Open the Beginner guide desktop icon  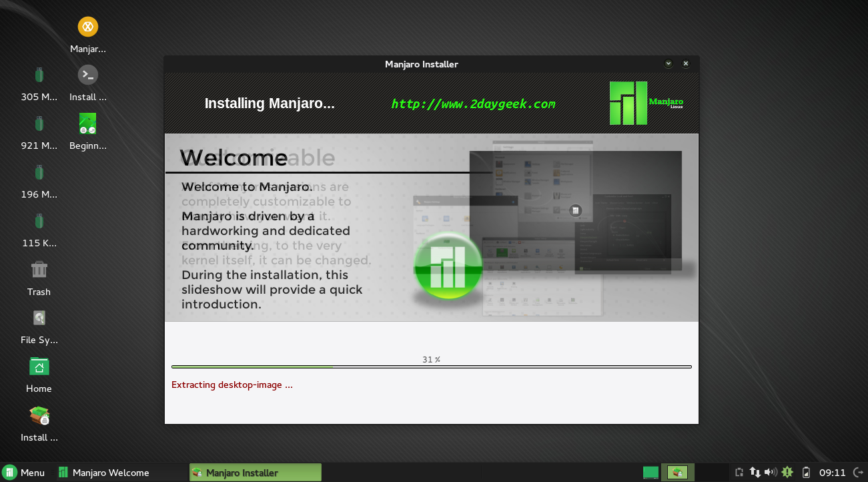[87, 124]
